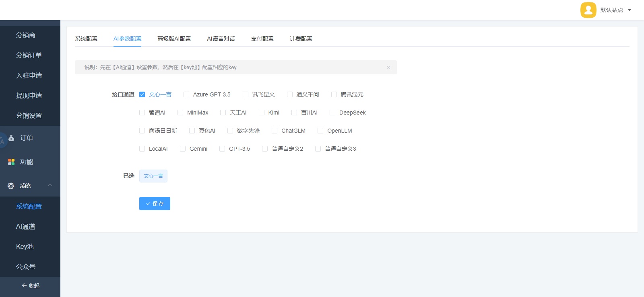Check the ChatGLM channel

pyautogui.click(x=275, y=131)
